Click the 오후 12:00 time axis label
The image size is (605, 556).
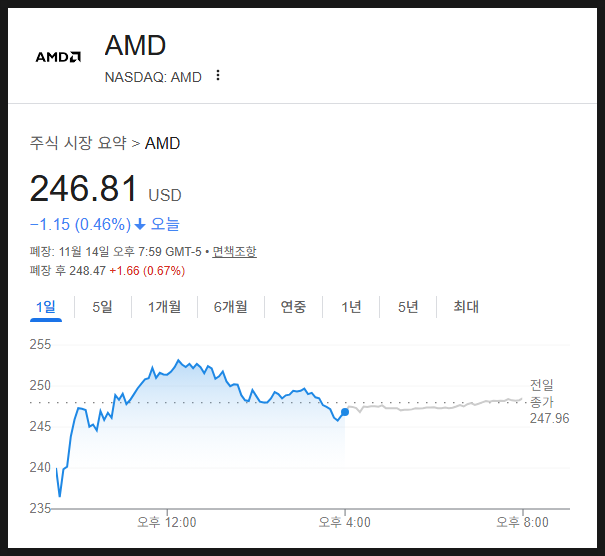(166, 521)
